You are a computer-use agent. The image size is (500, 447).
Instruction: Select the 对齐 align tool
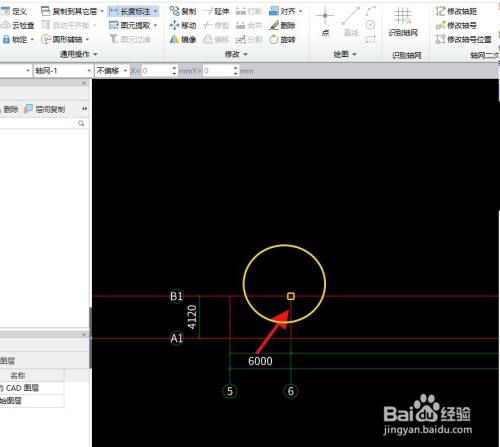[282, 11]
